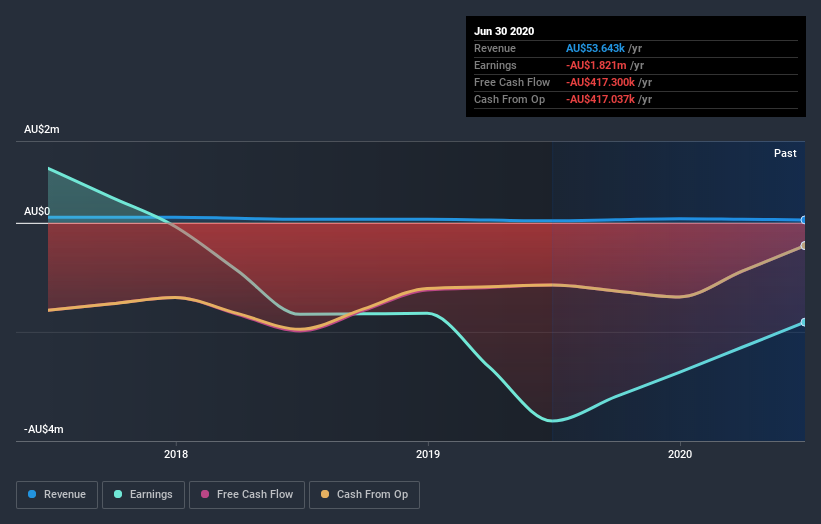Image resolution: width=821 pixels, height=524 pixels.
Task: Click the -AU$4m y-axis label
Action: coord(43,429)
